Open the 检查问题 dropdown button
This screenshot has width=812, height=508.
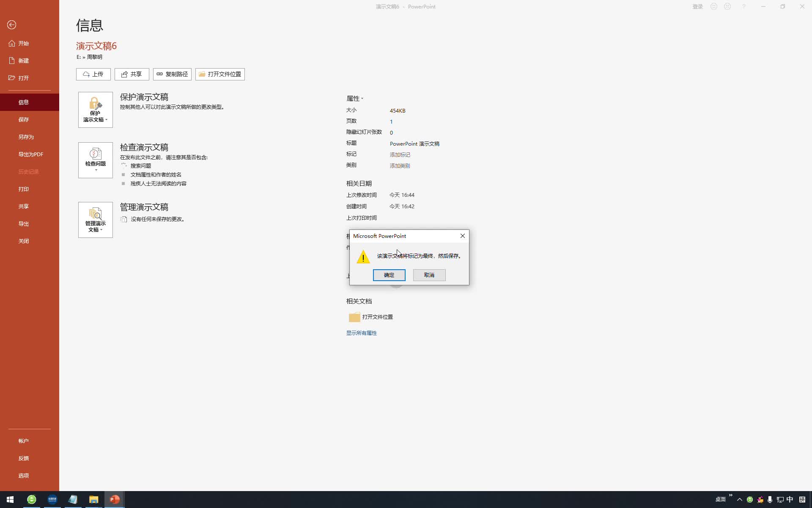(96, 160)
